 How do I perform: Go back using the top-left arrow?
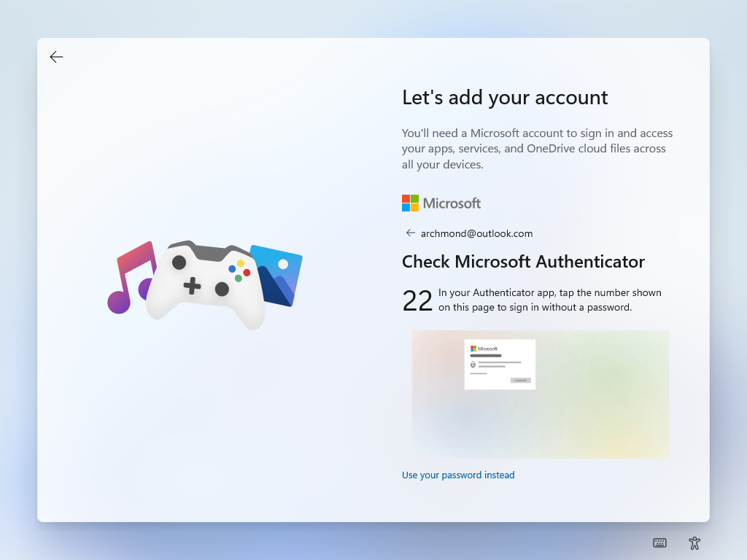click(56, 57)
